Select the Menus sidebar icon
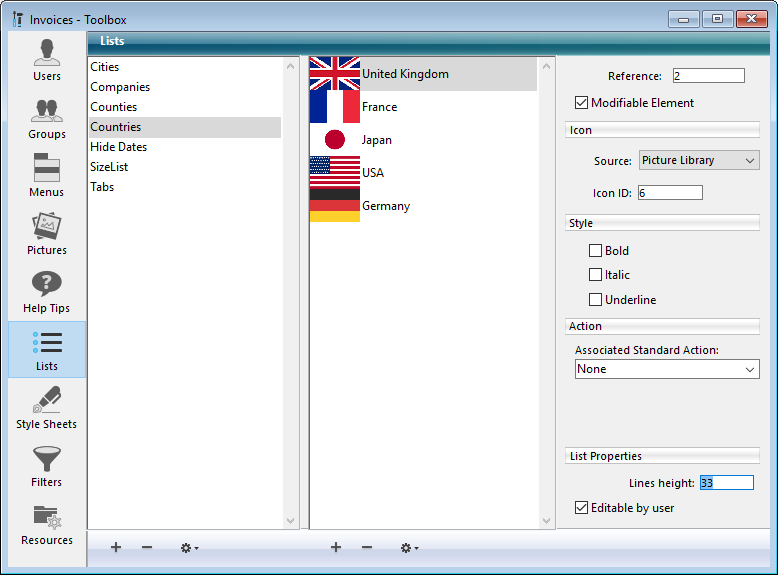Viewport: 778px width, 575px height. coord(47,176)
